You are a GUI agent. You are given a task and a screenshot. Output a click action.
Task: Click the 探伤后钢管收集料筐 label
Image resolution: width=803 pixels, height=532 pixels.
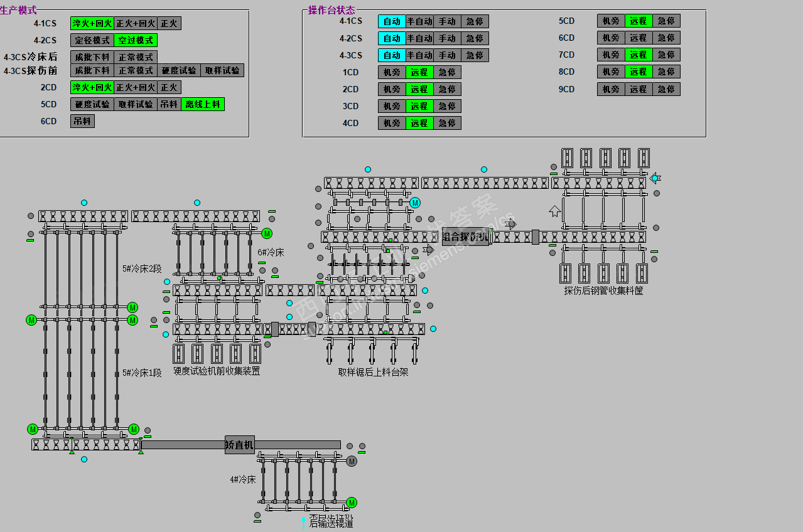(x=603, y=290)
